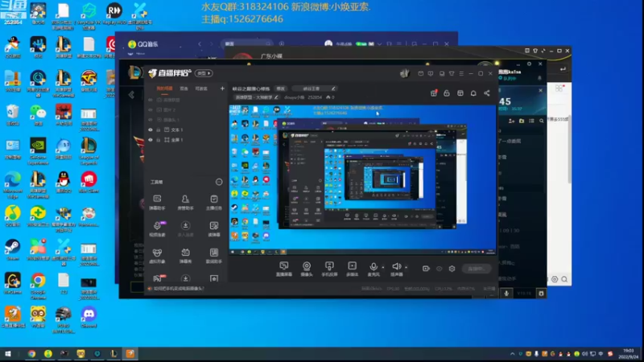Start recording with the camcorder icon
This screenshot has height=362, width=644.
point(426,269)
